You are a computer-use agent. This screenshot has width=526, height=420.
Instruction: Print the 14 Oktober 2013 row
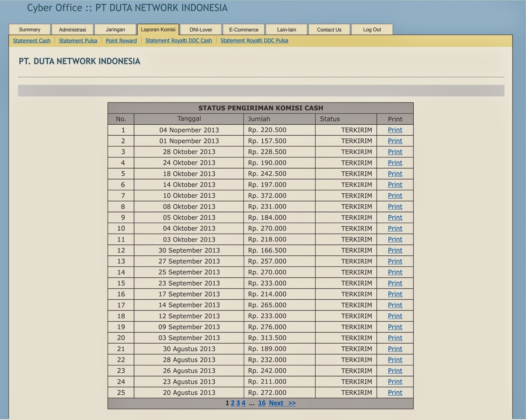(395, 185)
